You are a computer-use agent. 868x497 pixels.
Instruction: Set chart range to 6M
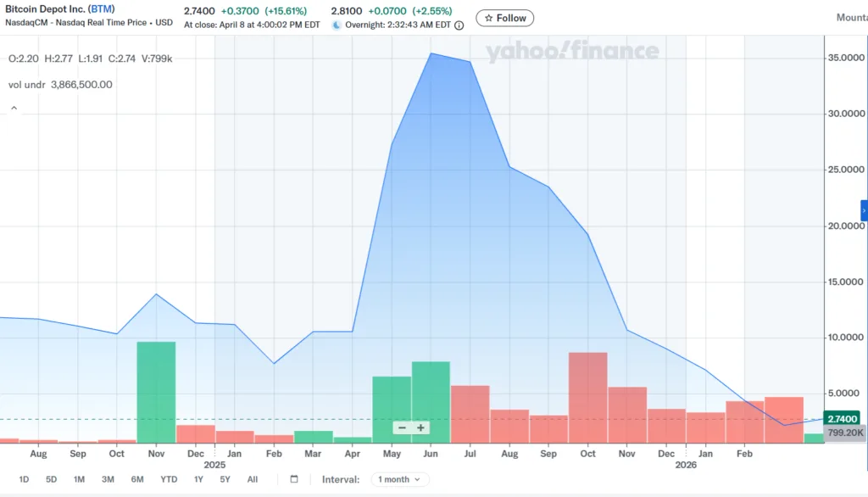(x=136, y=479)
